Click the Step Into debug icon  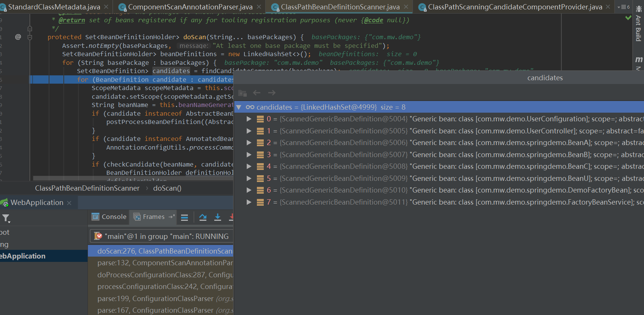point(218,217)
